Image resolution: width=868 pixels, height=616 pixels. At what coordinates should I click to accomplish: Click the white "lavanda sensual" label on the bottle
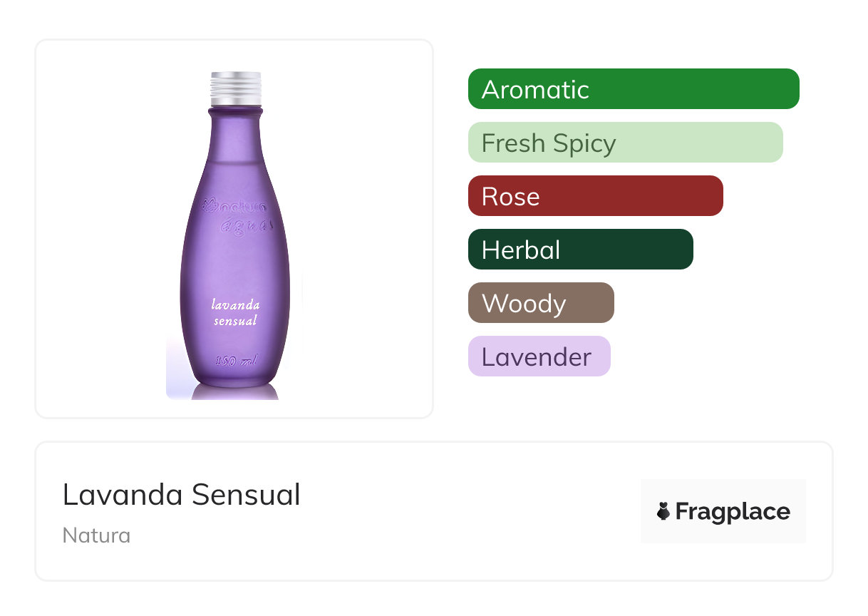coord(235,313)
